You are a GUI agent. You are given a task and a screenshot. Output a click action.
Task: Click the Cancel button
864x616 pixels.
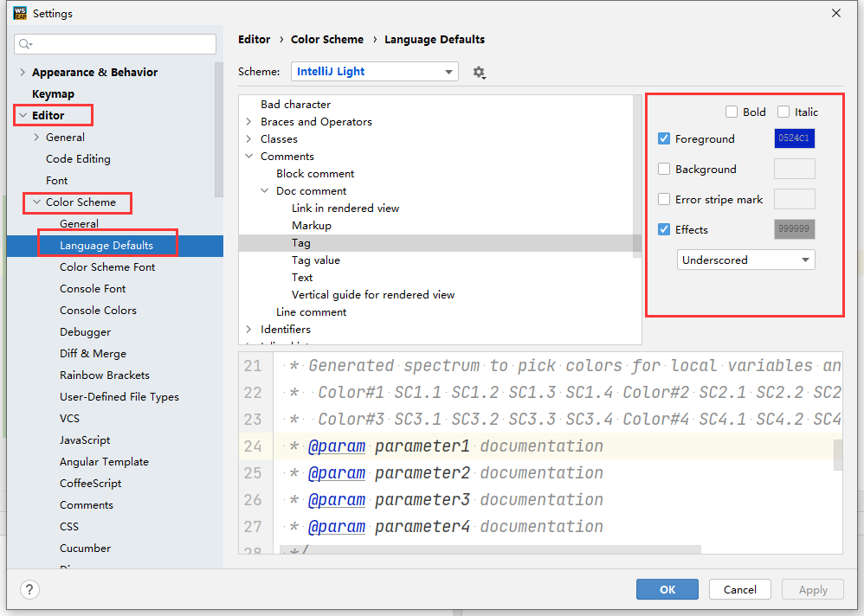tap(739, 589)
